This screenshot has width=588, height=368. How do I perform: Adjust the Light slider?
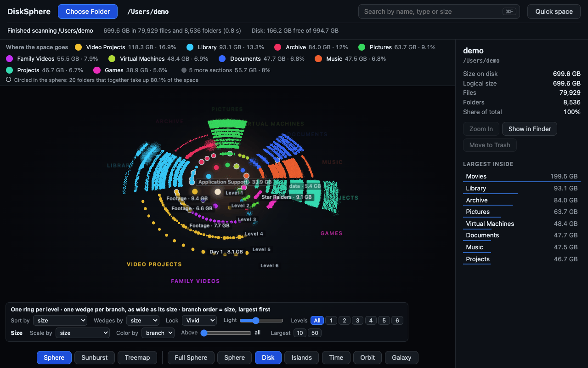click(x=261, y=321)
